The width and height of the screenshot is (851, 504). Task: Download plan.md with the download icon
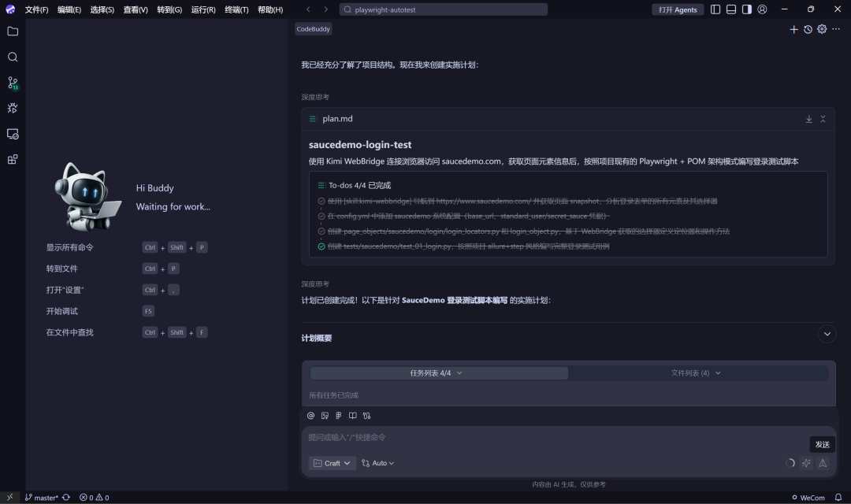click(808, 119)
